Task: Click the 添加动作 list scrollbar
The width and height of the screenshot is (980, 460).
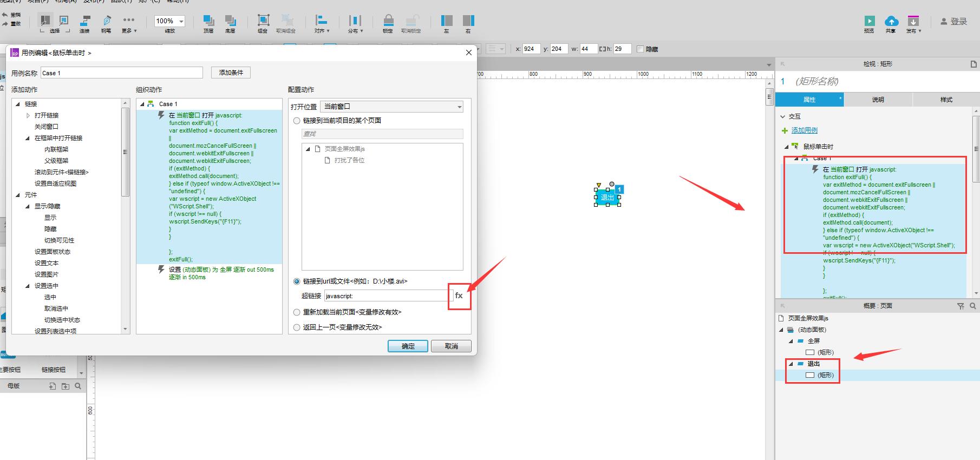Action: (x=126, y=152)
